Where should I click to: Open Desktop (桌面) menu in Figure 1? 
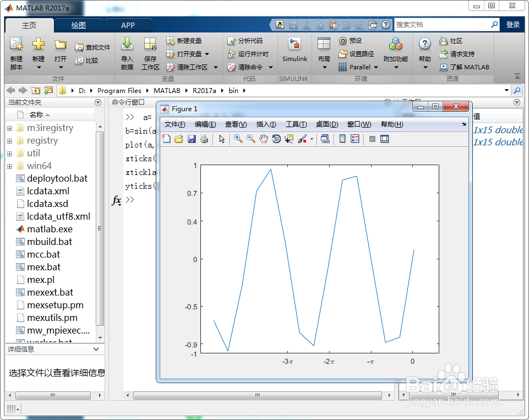tap(327, 124)
